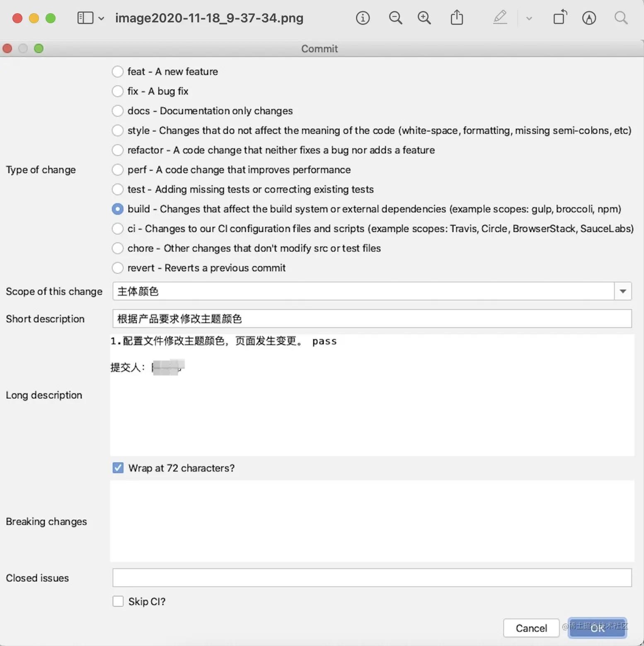This screenshot has width=644, height=646.
Task: Click the Markup pencil icon
Action: [x=500, y=18]
